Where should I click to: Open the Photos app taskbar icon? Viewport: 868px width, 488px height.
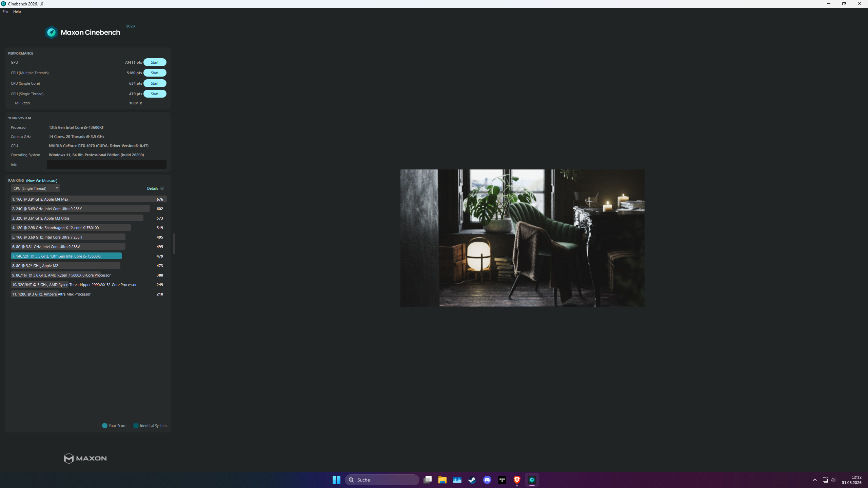point(457,480)
